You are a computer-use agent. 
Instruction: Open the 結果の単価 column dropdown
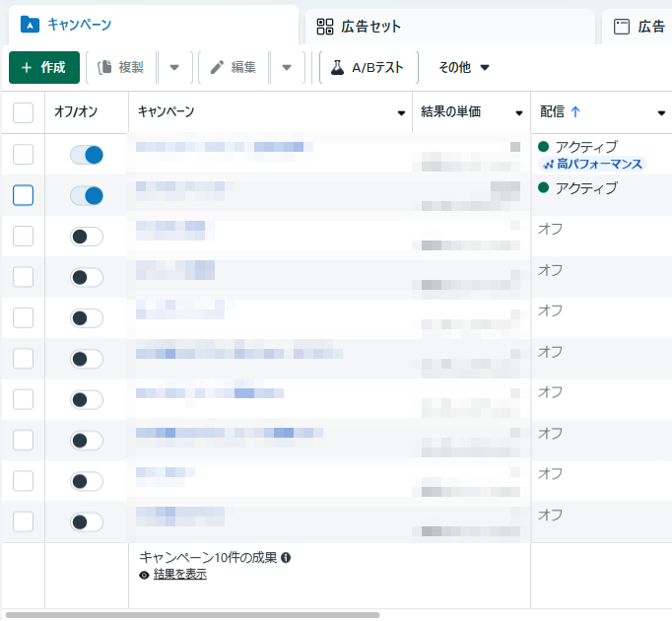tap(519, 112)
